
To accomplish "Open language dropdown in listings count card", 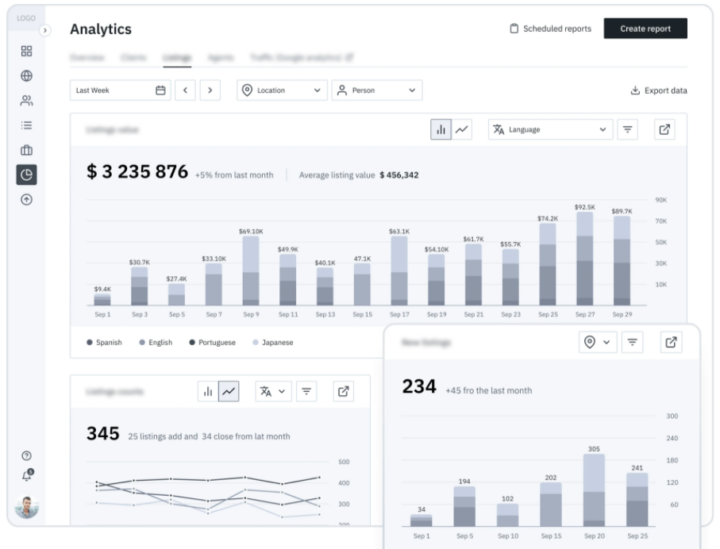I will click(273, 392).
